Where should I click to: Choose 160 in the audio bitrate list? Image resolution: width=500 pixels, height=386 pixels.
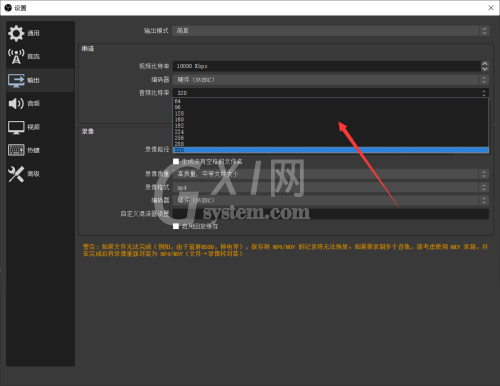(x=331, y=119)
